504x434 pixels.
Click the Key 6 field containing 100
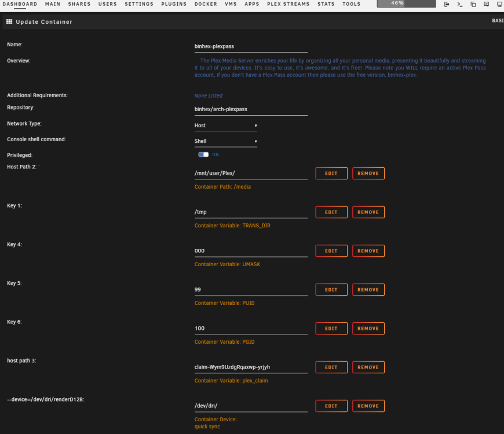coord(251,328)
